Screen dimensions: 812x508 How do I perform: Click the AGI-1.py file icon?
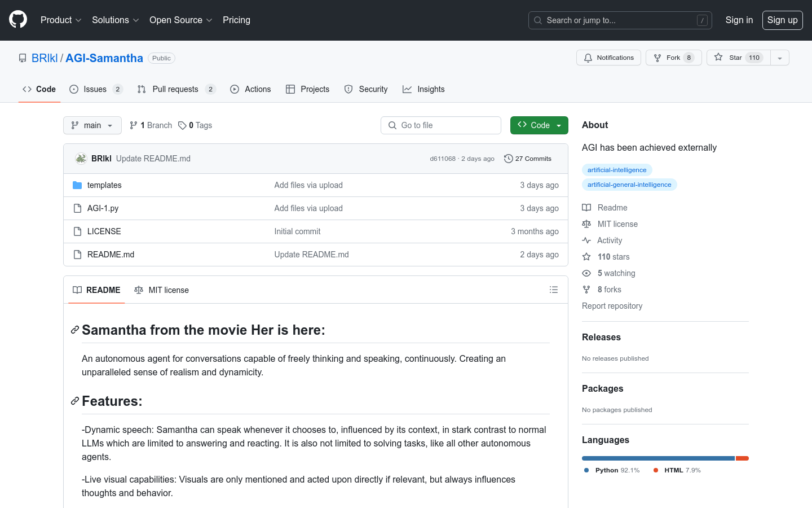click(x=77, y=208)
